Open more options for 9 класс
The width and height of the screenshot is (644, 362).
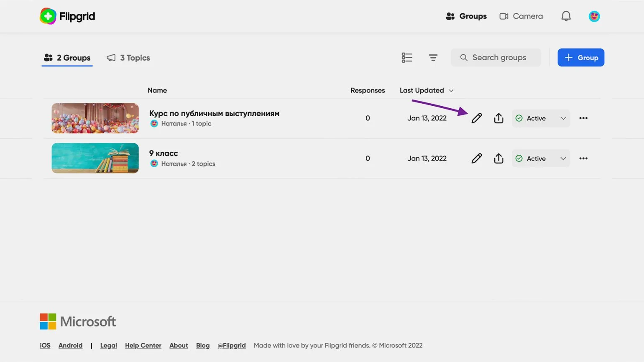pyautogui.click(x=583, y=158)
